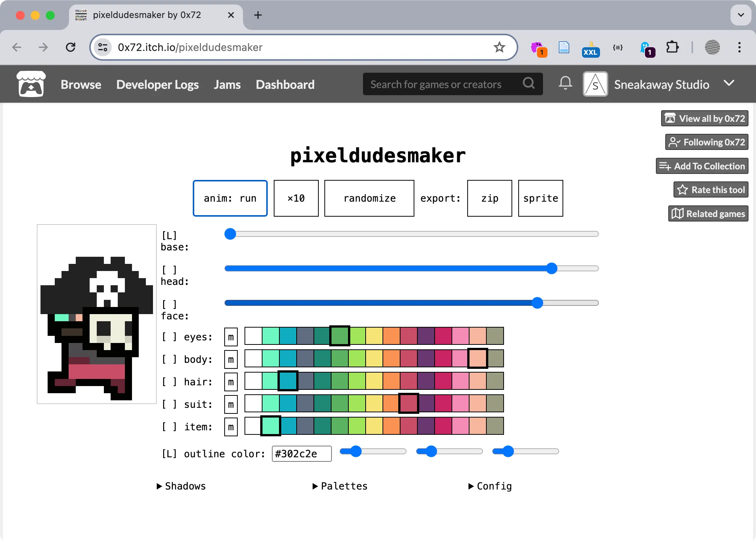Click View all by 0x72
The width and height of the screenshot is (756, 542).
click(704, 118)
